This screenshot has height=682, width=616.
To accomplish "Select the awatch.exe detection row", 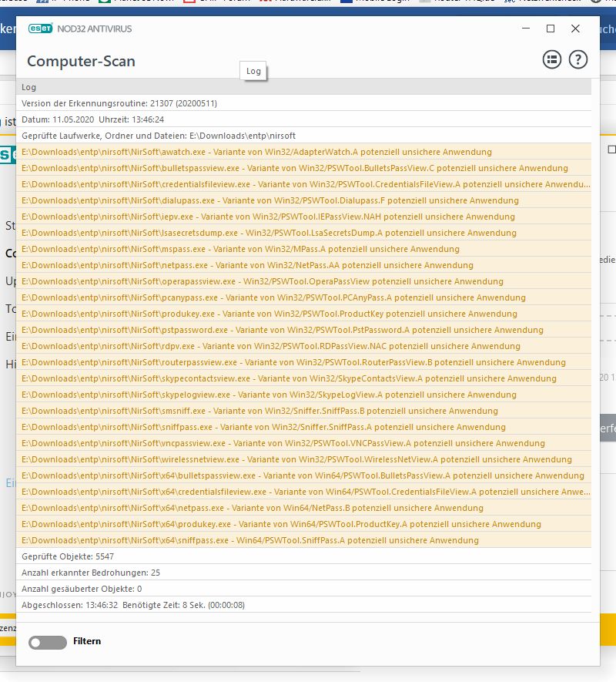I will click(x=303, y=152).
